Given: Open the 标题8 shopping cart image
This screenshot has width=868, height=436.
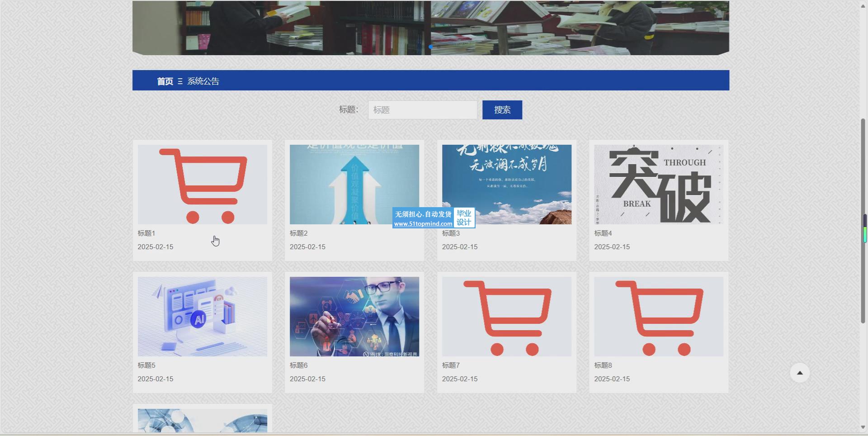Looking at the screenshot, I should tap(658, 317).
